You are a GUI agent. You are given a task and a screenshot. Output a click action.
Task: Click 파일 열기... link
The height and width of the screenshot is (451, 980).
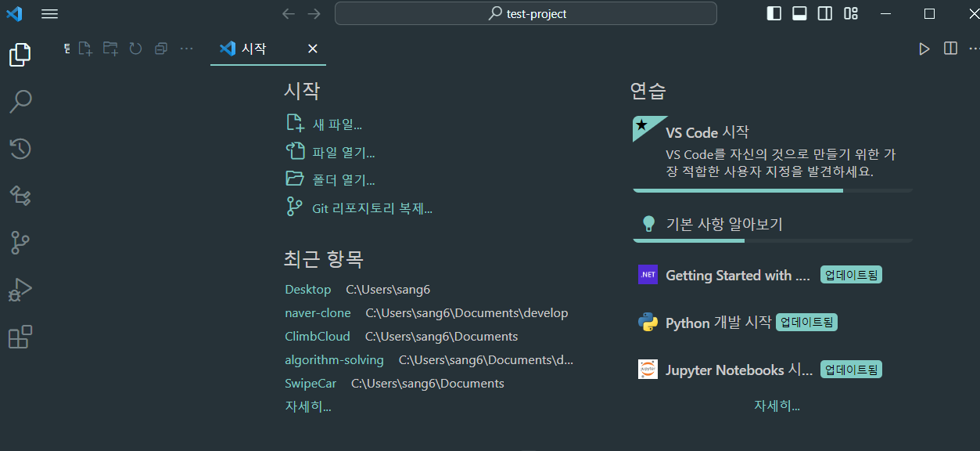pos(343,153)
